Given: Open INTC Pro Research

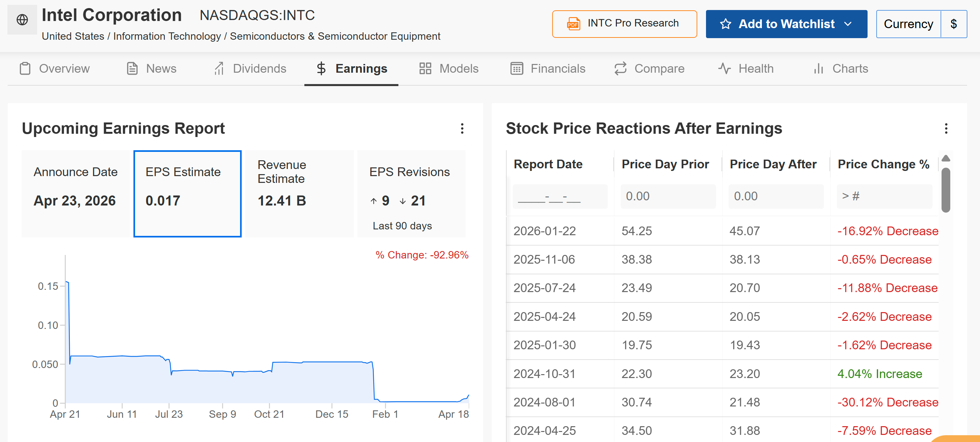Looking at the screenshot, I should coord(624,24).
